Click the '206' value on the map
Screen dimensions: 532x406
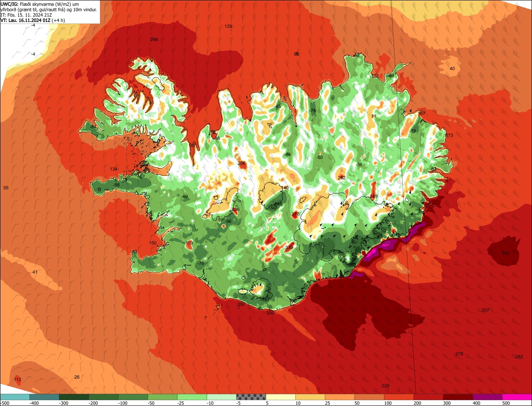coord(241,163)
